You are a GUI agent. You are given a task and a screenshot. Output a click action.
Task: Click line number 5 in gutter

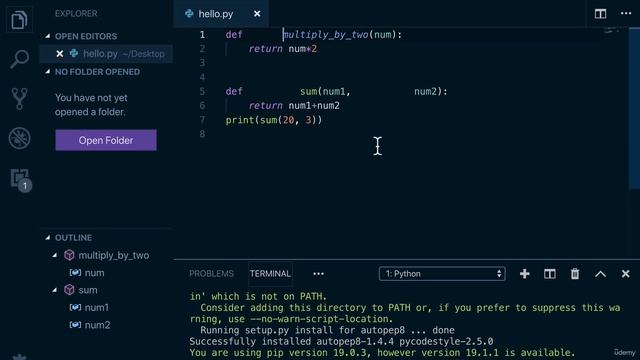point(202,91)
